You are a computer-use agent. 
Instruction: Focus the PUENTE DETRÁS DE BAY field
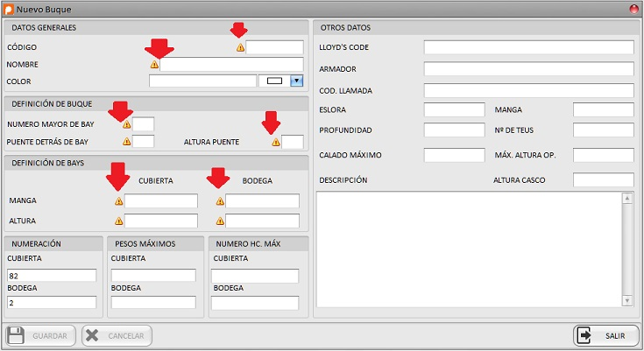pyautogui.click(x=144, y=142)
